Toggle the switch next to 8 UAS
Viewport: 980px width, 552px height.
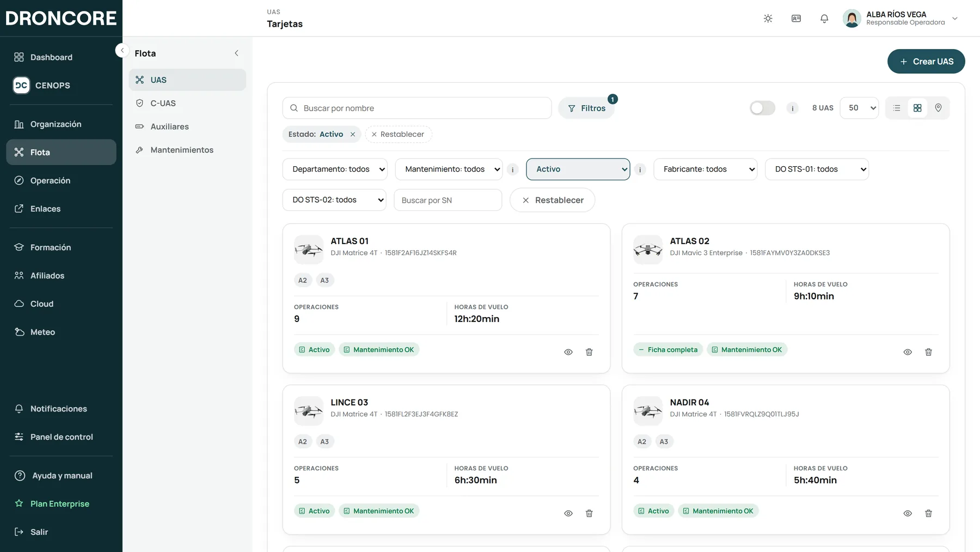pos(762,108)
